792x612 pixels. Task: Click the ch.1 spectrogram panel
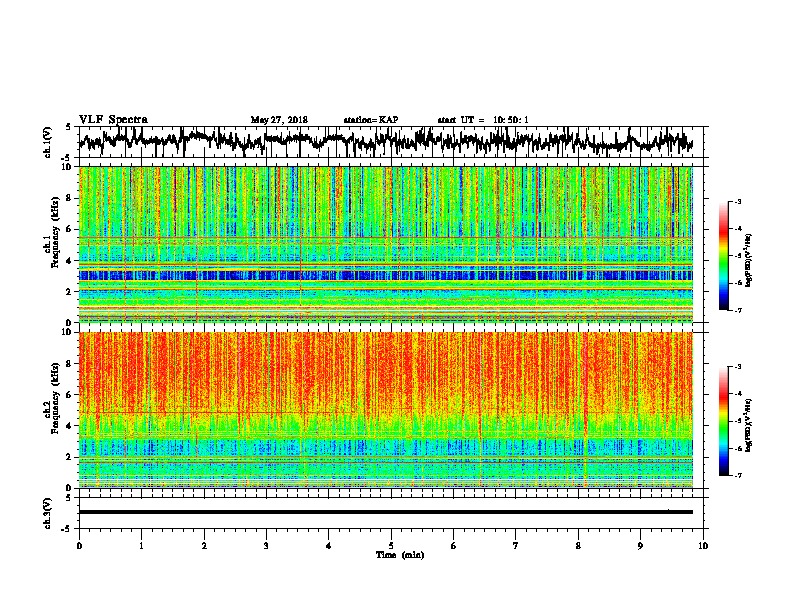click(x=386, y=244)
